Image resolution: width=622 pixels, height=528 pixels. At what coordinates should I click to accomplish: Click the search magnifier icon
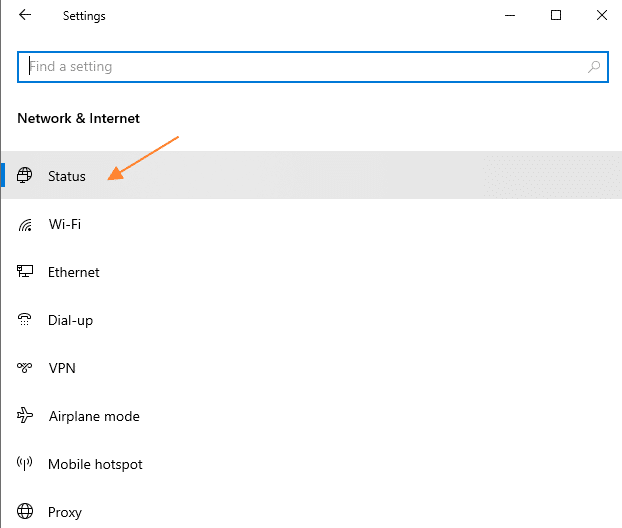coord(593,67)
